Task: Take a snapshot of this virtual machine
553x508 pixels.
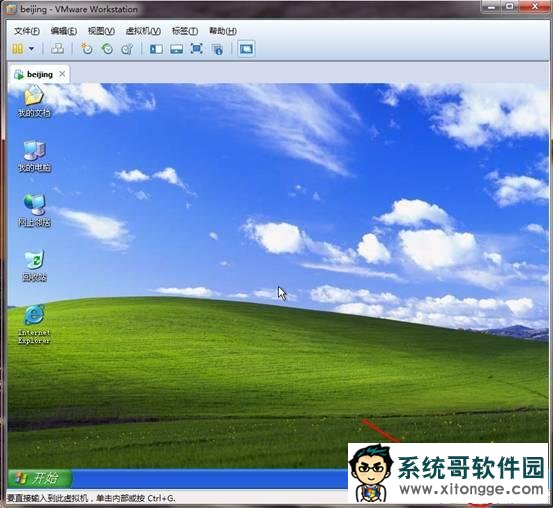Action: pyautogui.click(x=86, y=49)
